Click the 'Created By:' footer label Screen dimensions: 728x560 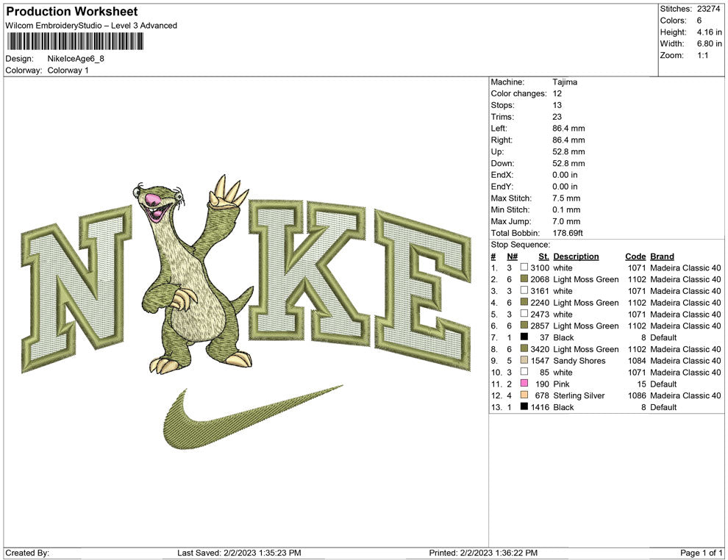27,553
